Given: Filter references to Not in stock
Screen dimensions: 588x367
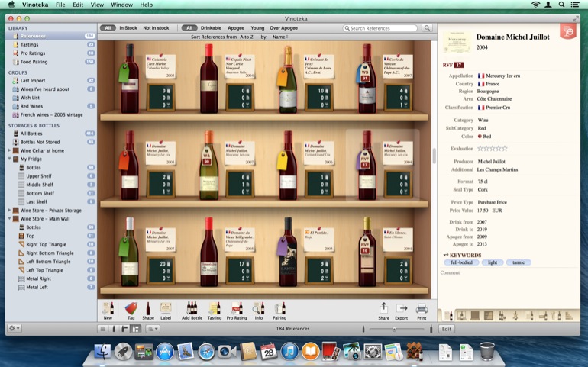Looking at the screenshot, I should point(156,28).
